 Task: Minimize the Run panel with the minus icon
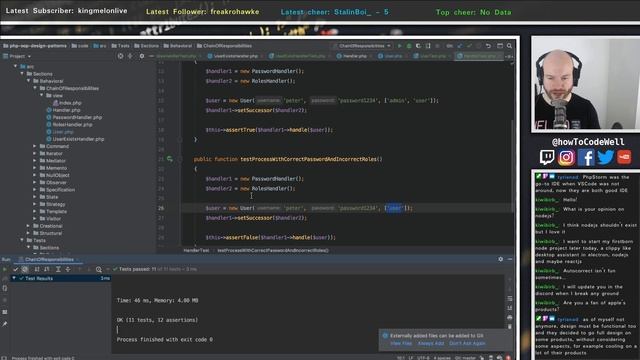(x=510, y=259)
